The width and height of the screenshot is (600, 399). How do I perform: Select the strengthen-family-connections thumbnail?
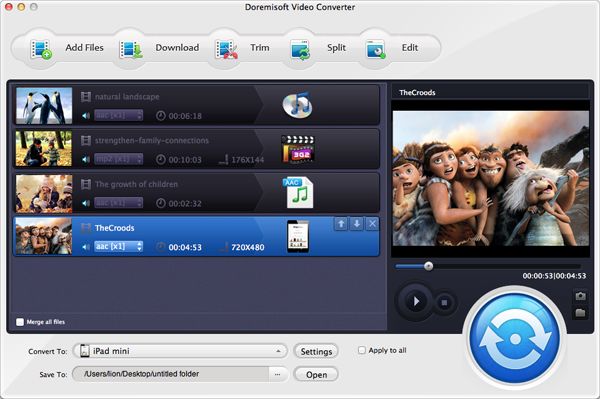click(44, 149)
